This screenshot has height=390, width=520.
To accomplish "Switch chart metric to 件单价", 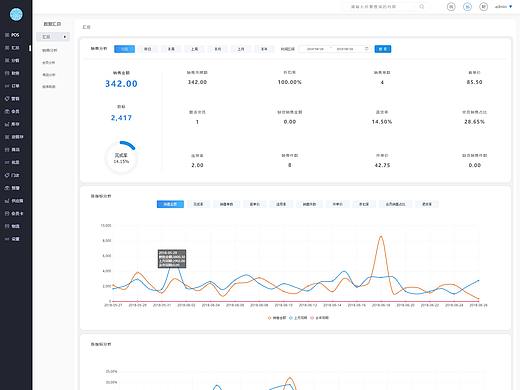I will click(x=337, y=204).
